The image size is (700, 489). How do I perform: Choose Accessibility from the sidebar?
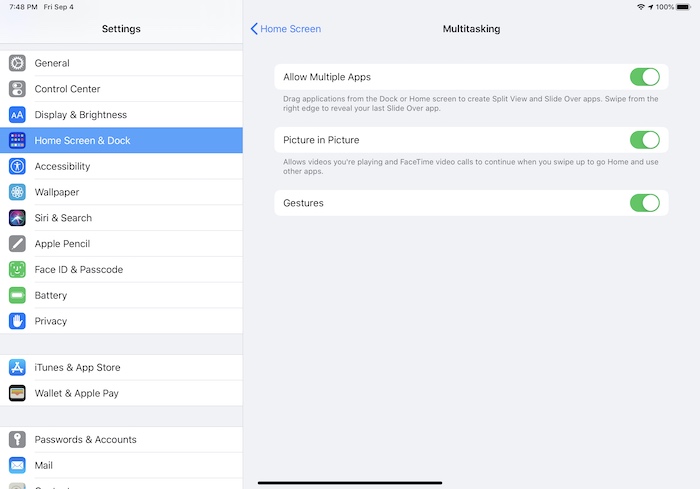click(121, 166)
